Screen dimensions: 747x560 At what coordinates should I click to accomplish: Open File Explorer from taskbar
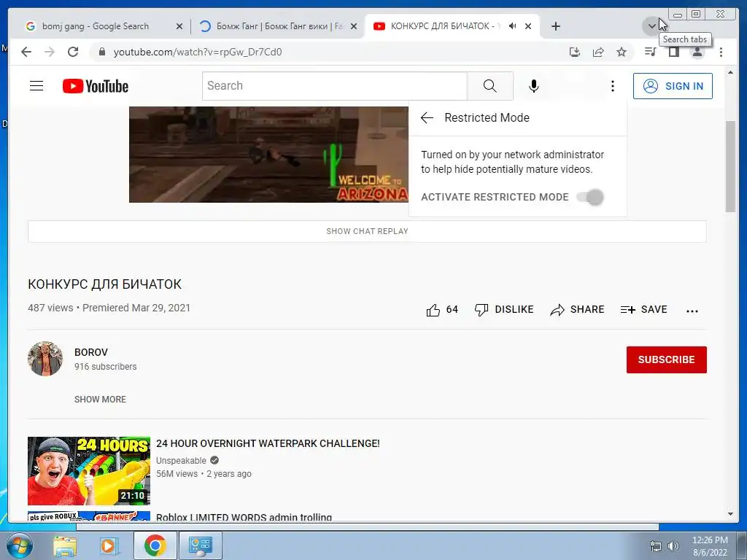click(x=65, y=545)
